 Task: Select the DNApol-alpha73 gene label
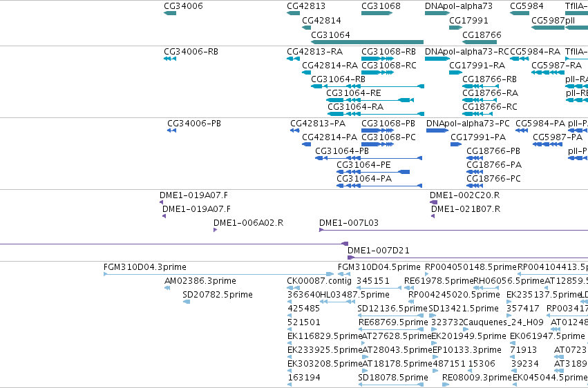pyautogui.click(x=459, y=6)
